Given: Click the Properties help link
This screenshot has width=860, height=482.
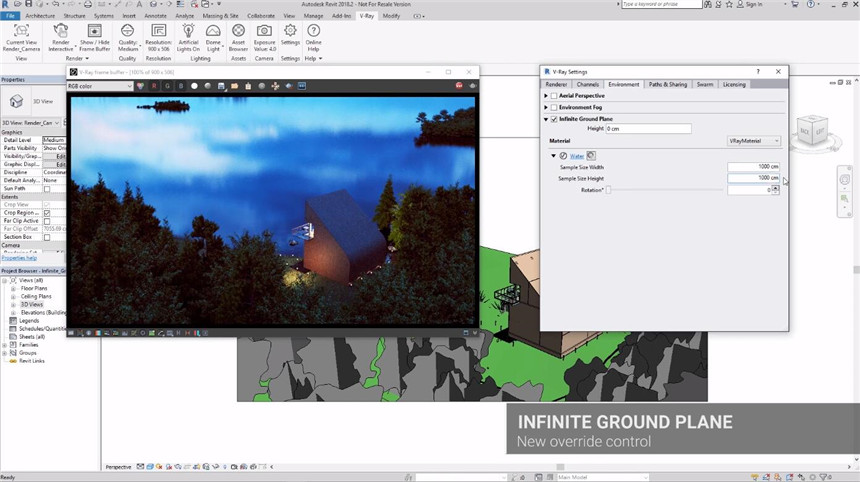Looking at the screenshot, I should point(19,258).
